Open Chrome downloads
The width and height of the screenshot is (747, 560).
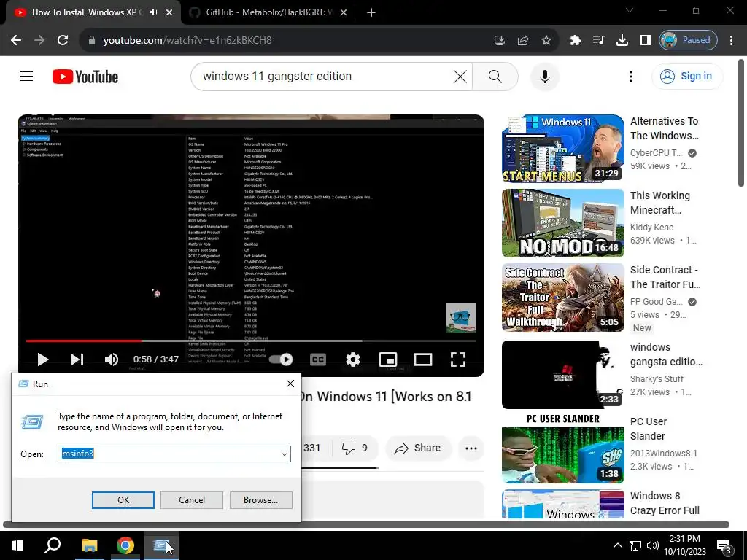pos(622,41)
